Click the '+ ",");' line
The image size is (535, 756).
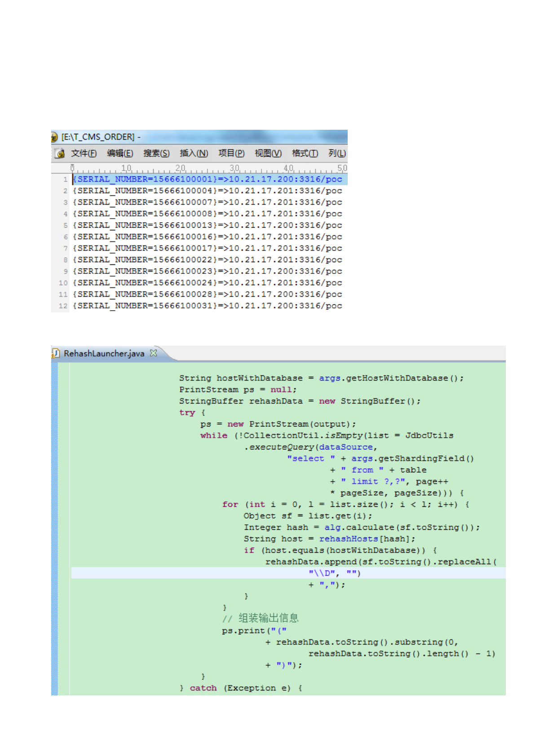(x=327, y=585)
